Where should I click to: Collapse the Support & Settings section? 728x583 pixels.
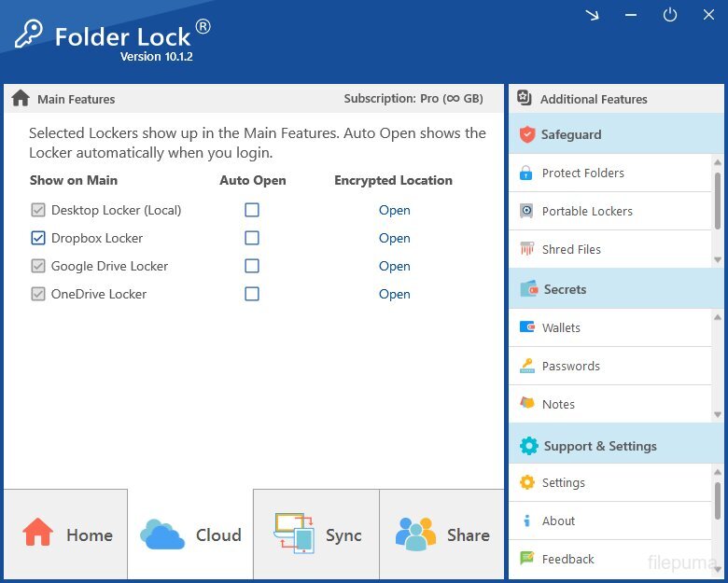click(616, 446)
